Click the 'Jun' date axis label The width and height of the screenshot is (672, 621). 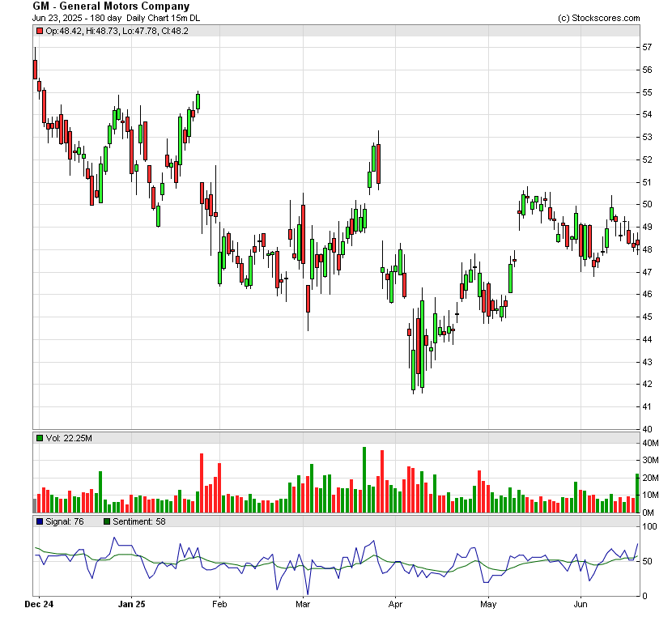[x=581, y=604]
